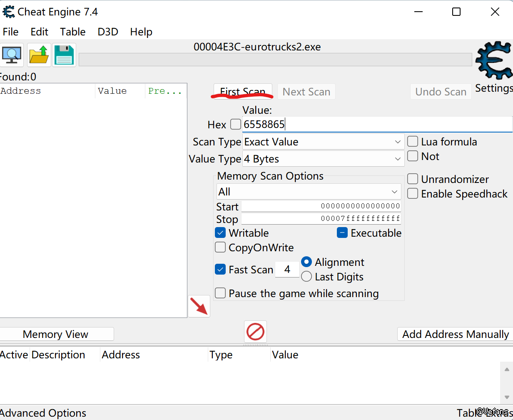Open the D3D menu
The image size is (513, 420).
pyautogui.click(x=108, y=32)
